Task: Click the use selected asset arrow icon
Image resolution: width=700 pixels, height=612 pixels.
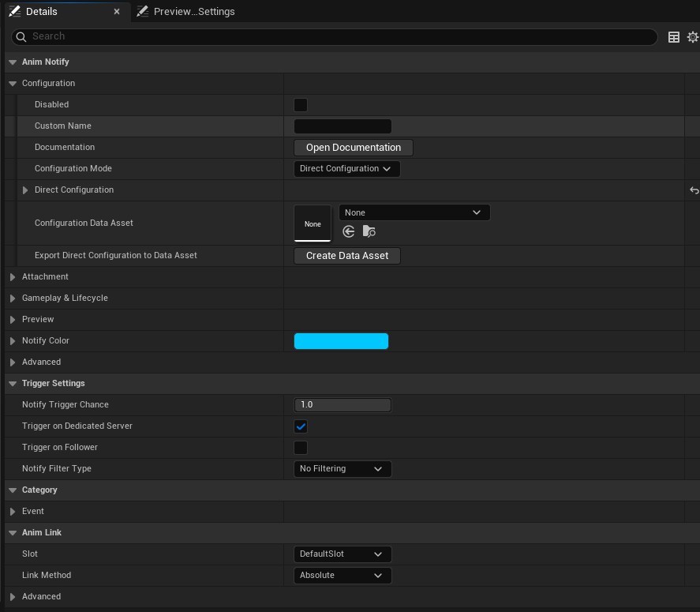Action: tap(349, 231)
